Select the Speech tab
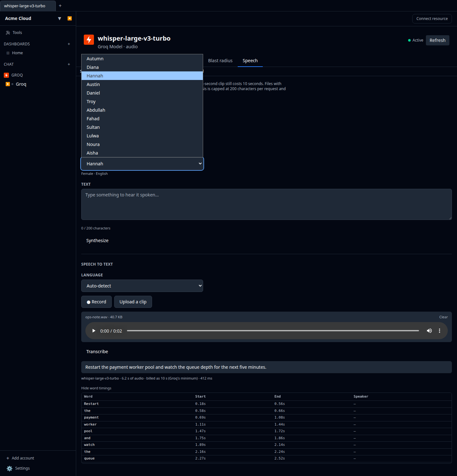The width and height of the screenshot is (457, 476). click(x=250, y=61)
